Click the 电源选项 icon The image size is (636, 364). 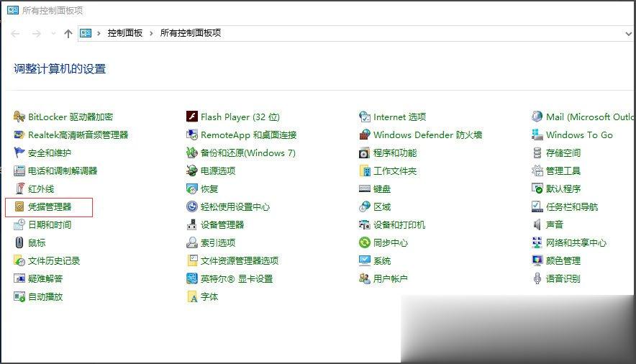tap(192, 170)
